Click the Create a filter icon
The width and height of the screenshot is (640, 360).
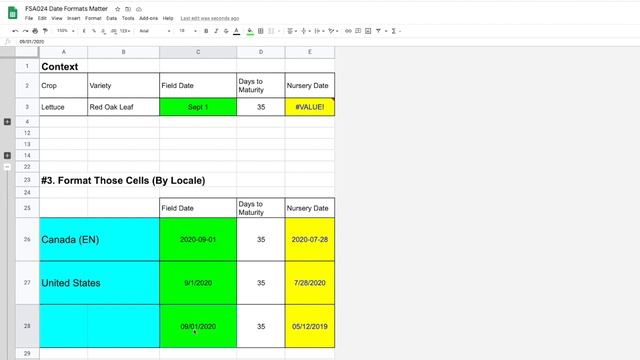378,31
